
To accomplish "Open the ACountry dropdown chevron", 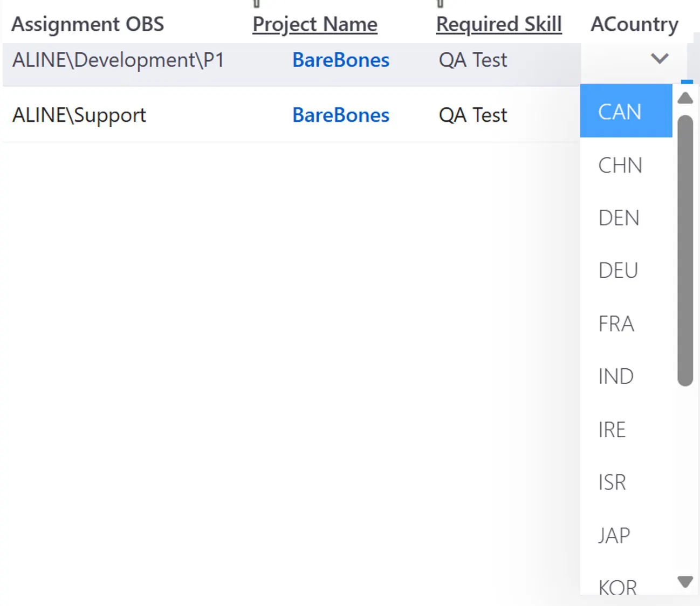I will (659, 59).
